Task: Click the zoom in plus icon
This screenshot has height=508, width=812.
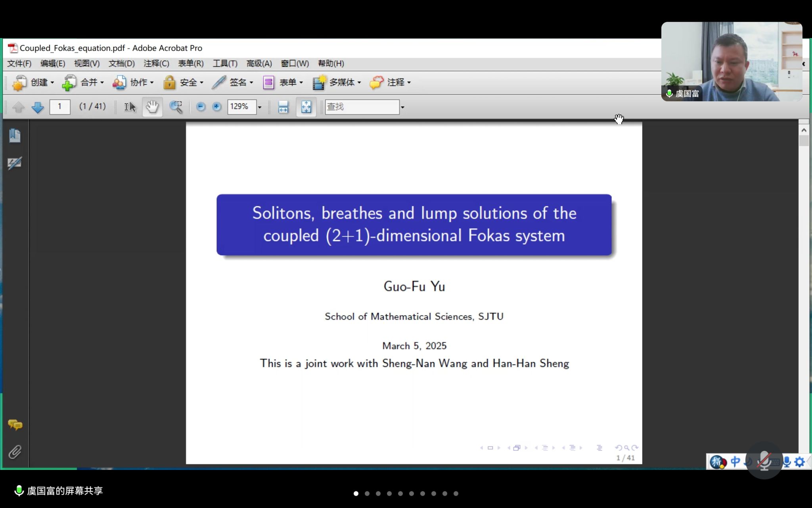Action: click(x=216, y=106)
